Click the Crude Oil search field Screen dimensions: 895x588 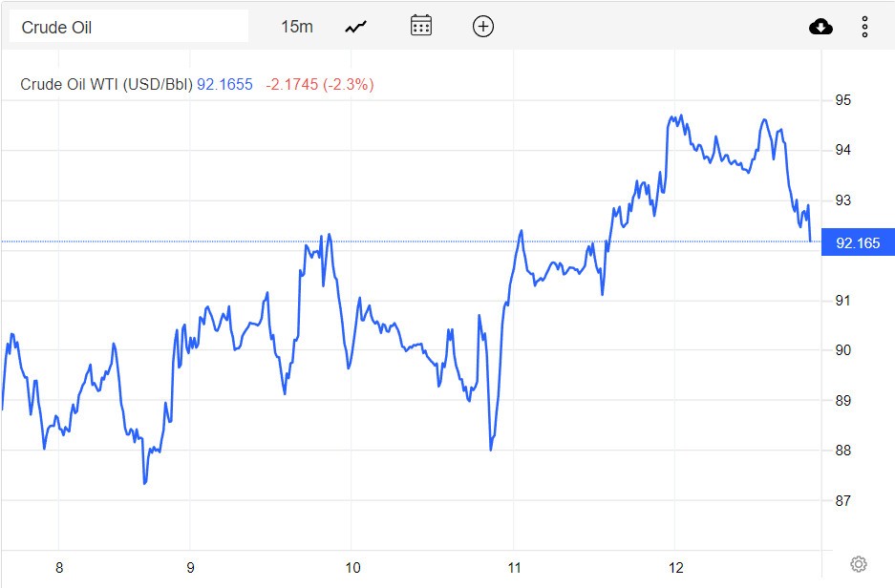coord(128,27)
